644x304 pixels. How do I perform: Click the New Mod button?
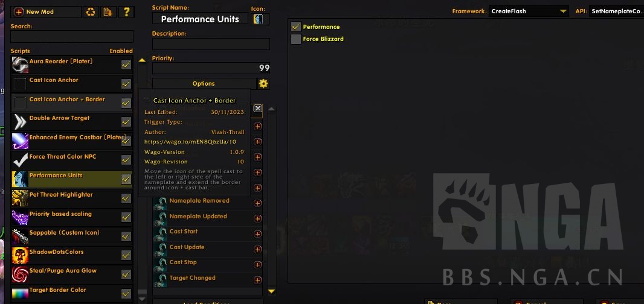click(45, 12)
